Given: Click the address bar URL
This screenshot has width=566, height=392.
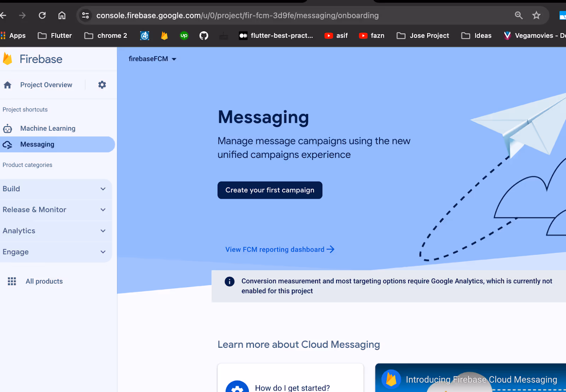Looking at the screenshot, I should click(x=237, y=15).
